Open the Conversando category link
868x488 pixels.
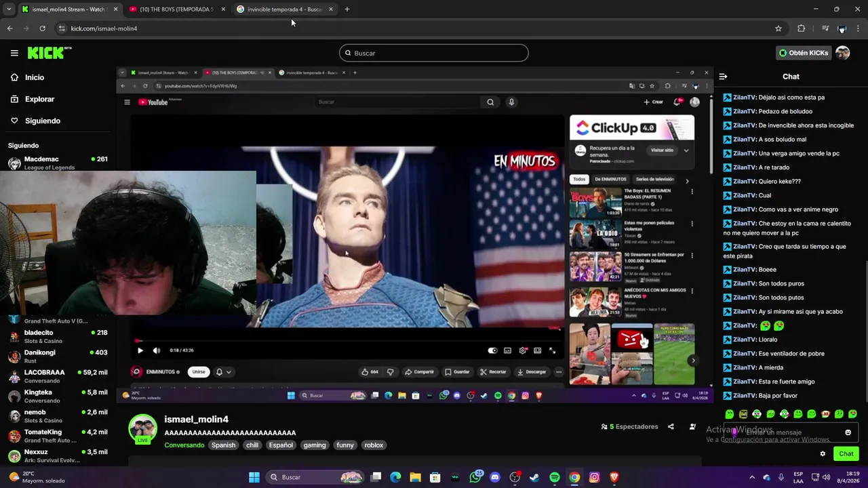coord(184,445)
